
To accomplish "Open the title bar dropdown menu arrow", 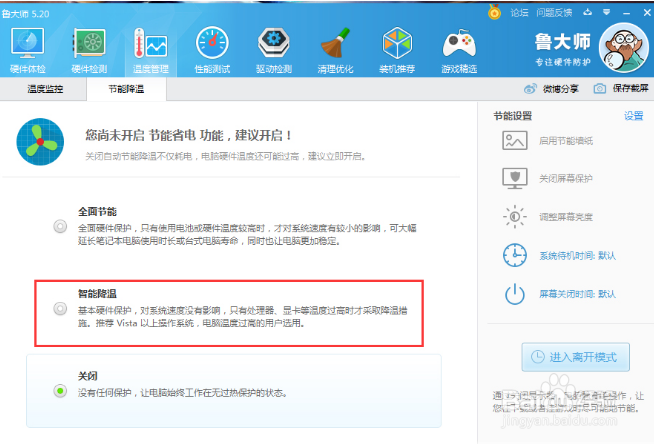I will [x=606, y=13].
